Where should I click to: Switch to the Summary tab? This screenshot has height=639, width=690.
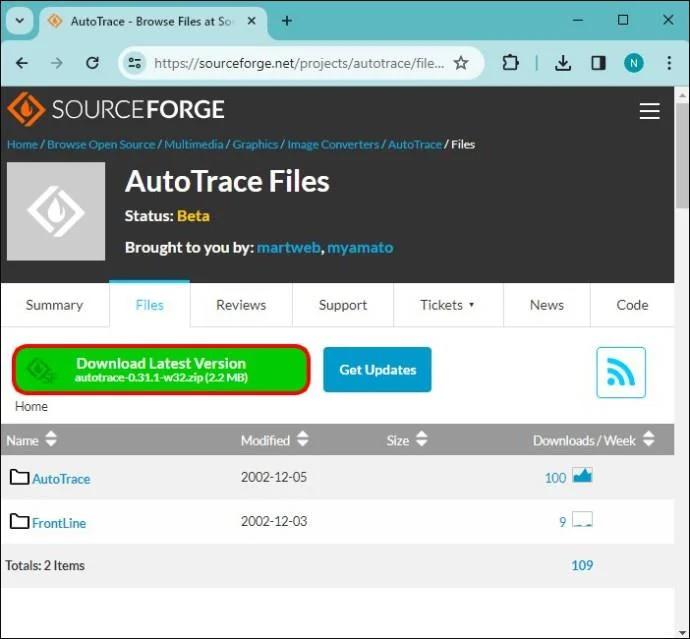(55, 305)
